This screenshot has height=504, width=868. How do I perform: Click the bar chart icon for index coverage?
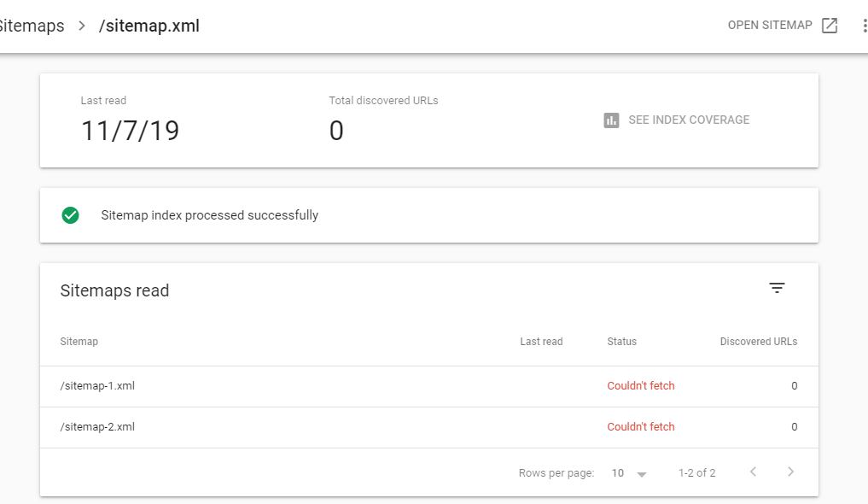(x=611, y=120)
